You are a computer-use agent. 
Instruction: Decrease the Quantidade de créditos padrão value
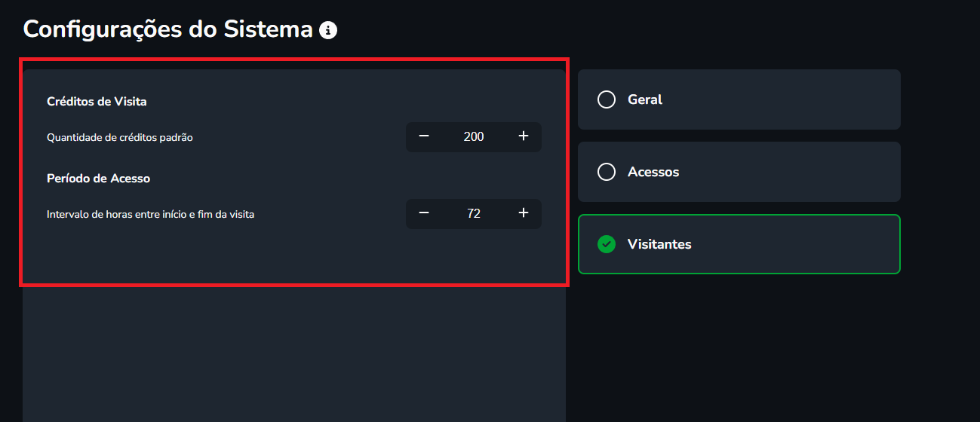(424, 136)
